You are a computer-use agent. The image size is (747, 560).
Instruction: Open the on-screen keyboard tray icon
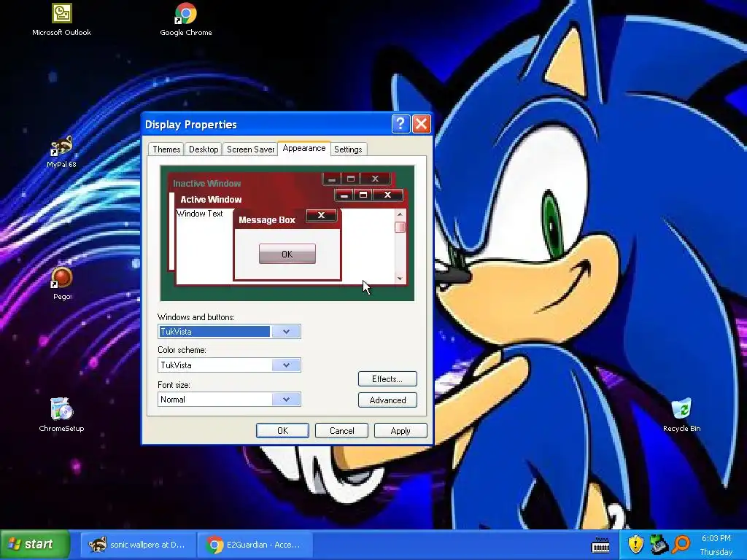pos(600,545)
